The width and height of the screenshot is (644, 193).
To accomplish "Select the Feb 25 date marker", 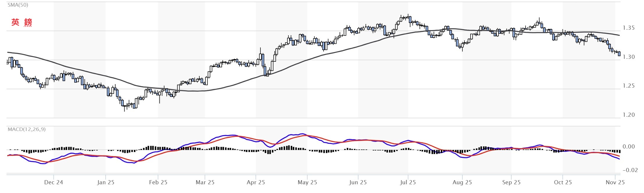I will point(158,183).
